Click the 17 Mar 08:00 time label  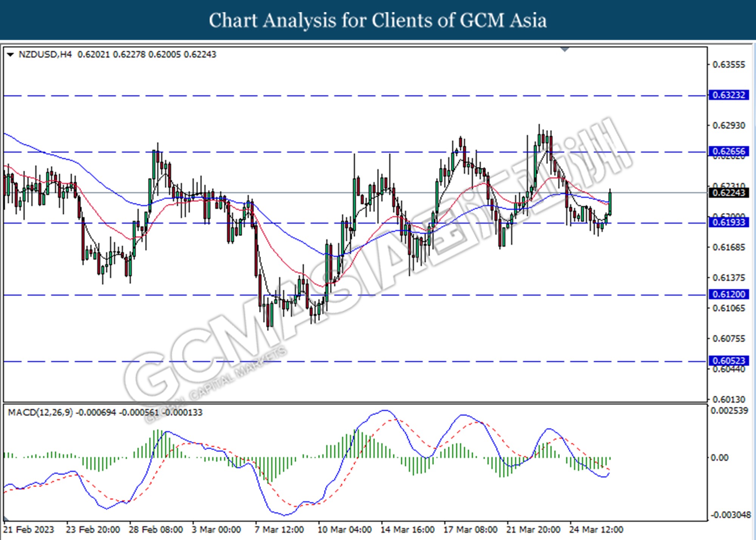(470, 529)
